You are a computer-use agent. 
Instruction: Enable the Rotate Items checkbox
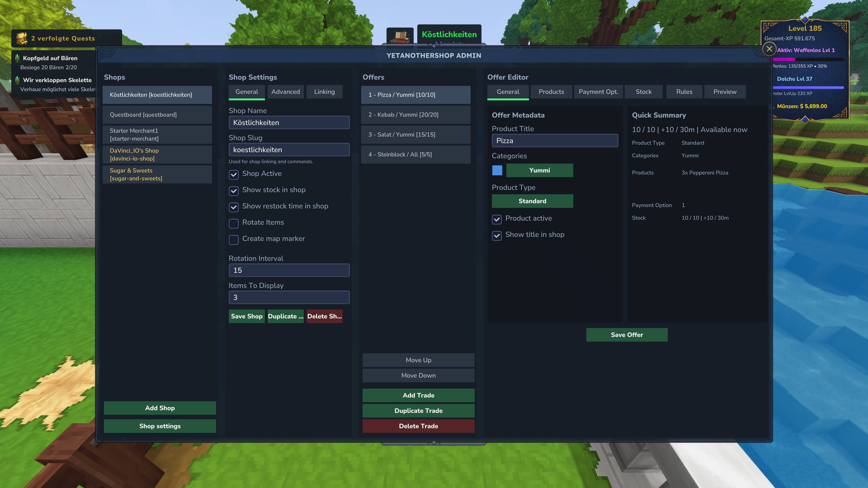[234, 223]
